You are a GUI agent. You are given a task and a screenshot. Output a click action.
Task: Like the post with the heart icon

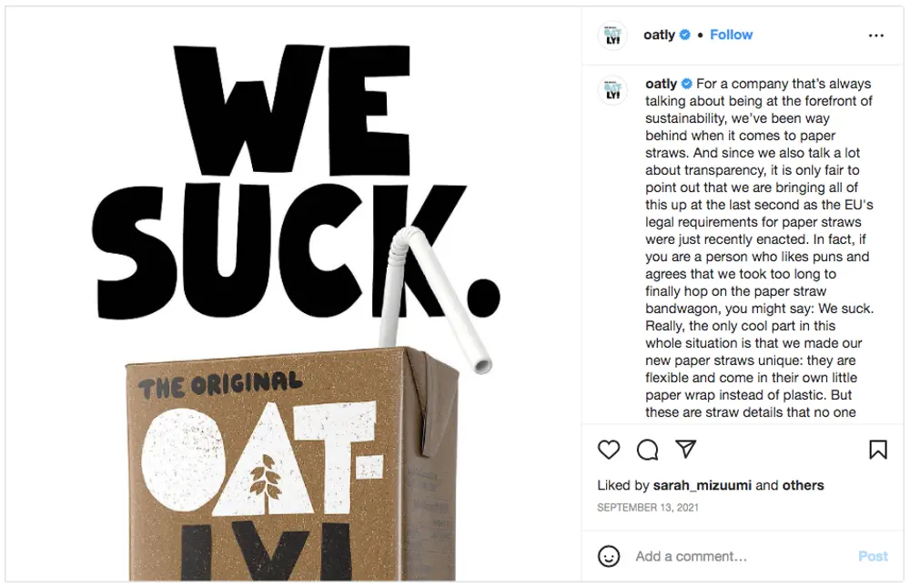point(609,450)
